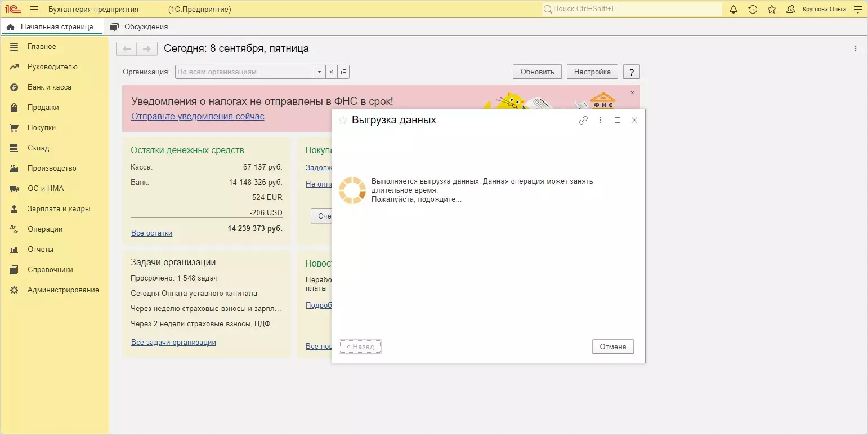Click the Через неделю страховые взносы task

[x=206, y=309]
